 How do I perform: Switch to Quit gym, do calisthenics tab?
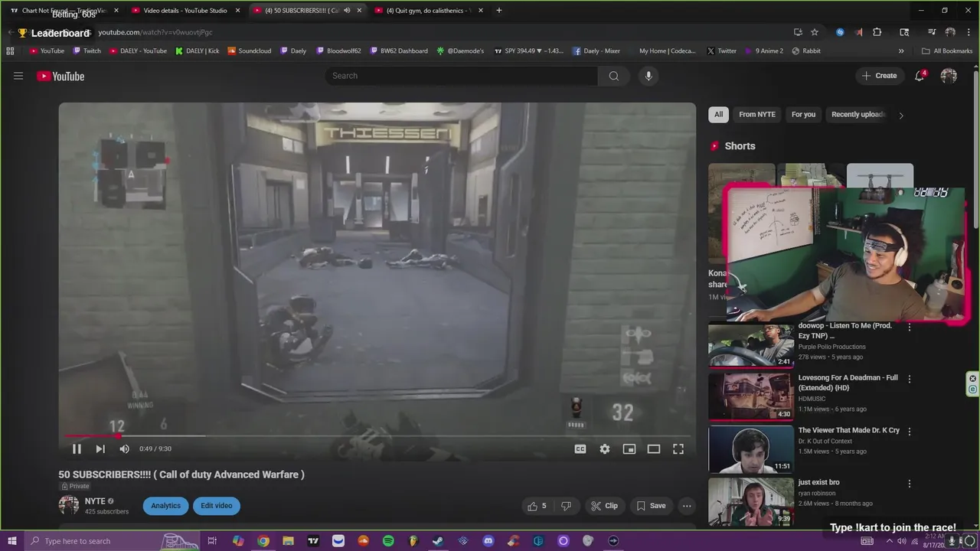[x=429, y=11]
